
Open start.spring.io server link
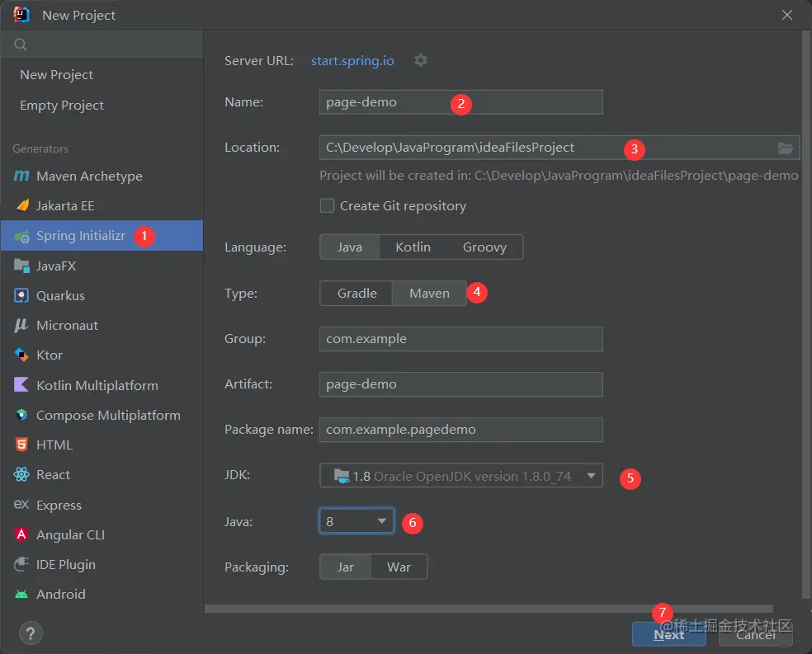[352, 60]
